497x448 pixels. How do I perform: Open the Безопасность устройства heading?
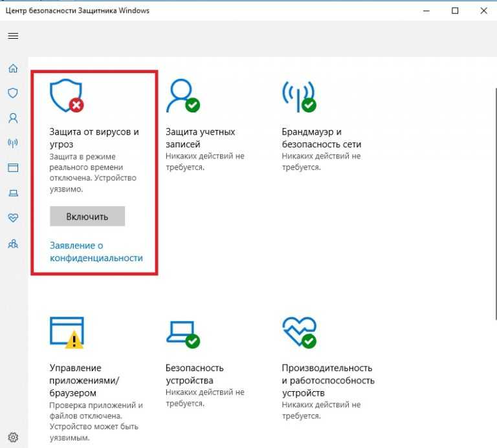(195, 374)
